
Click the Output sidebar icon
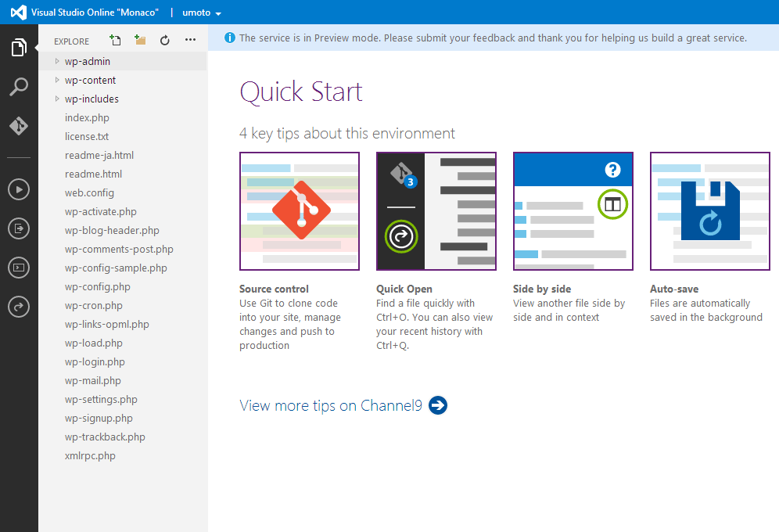coord(19,228)
